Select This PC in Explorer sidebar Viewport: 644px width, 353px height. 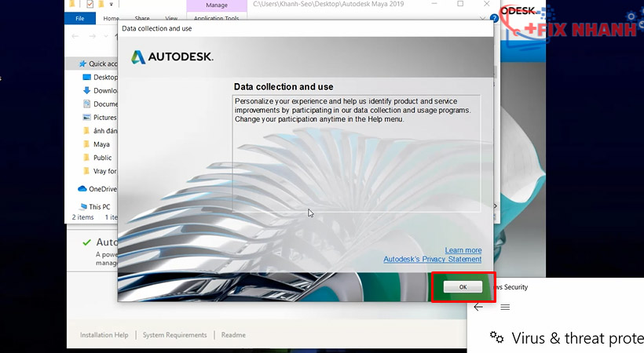click(x=95, y=206)
